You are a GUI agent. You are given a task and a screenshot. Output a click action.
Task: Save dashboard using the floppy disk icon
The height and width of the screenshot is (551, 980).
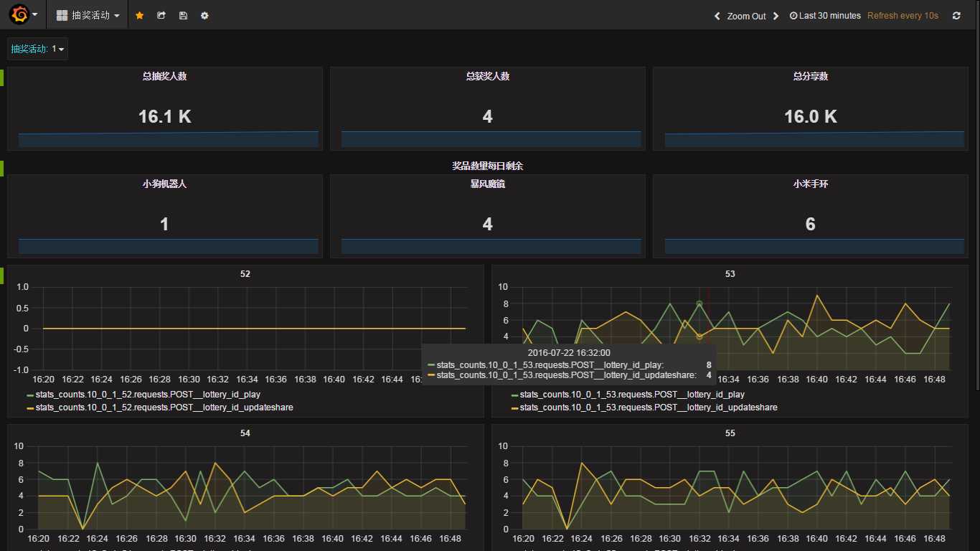click(183, 15)
